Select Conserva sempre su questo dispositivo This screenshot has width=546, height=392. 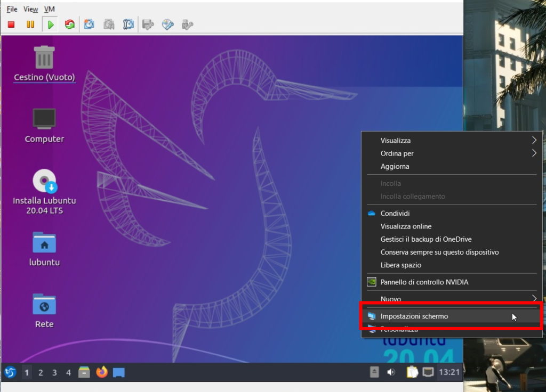pos(452,252)
